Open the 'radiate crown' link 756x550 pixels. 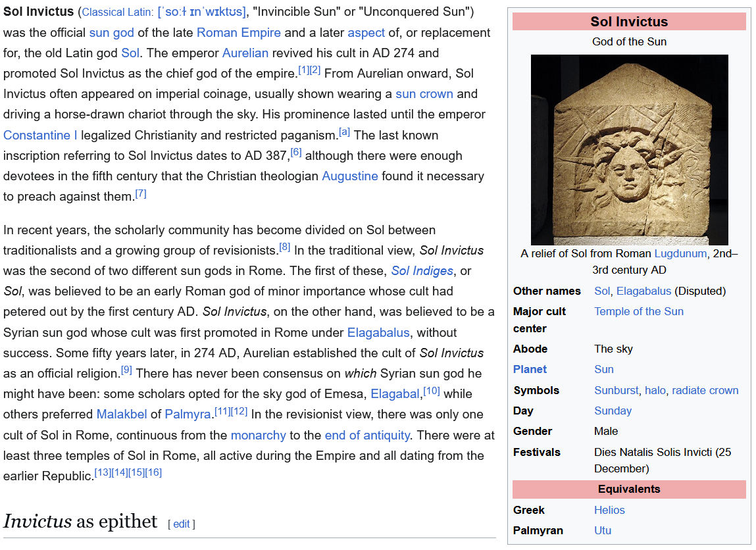pos(705,390)
